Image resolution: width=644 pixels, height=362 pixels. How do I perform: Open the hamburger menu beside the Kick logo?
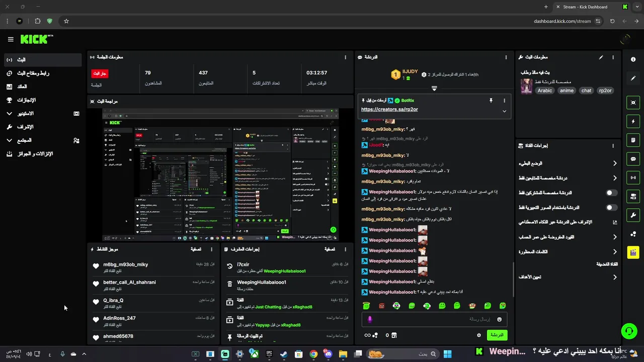pos(11,39)
